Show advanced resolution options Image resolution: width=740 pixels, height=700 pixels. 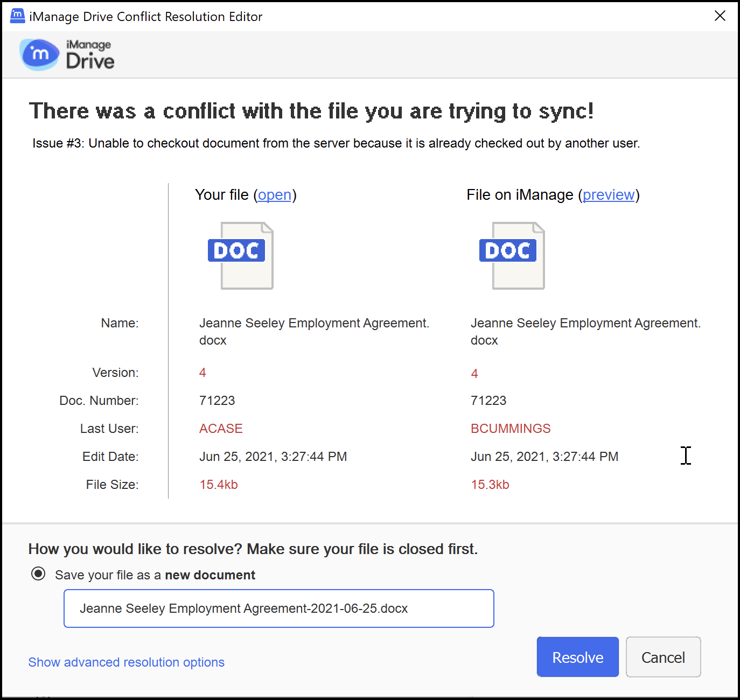tap(126, 662)
